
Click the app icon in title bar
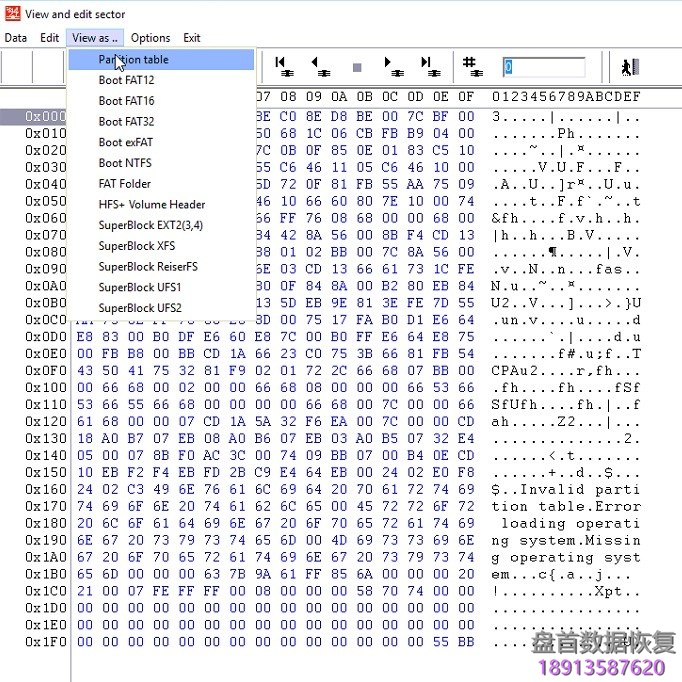click(12, 14)
